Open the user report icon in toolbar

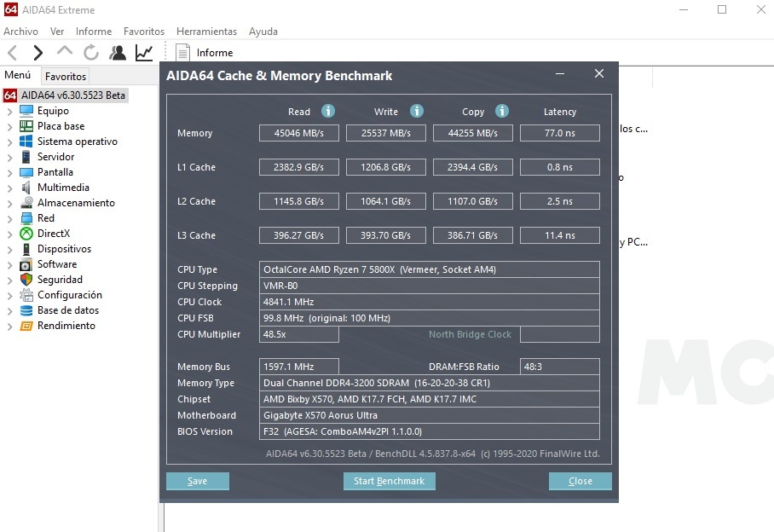pyautogui.click(x=118, y=53)
